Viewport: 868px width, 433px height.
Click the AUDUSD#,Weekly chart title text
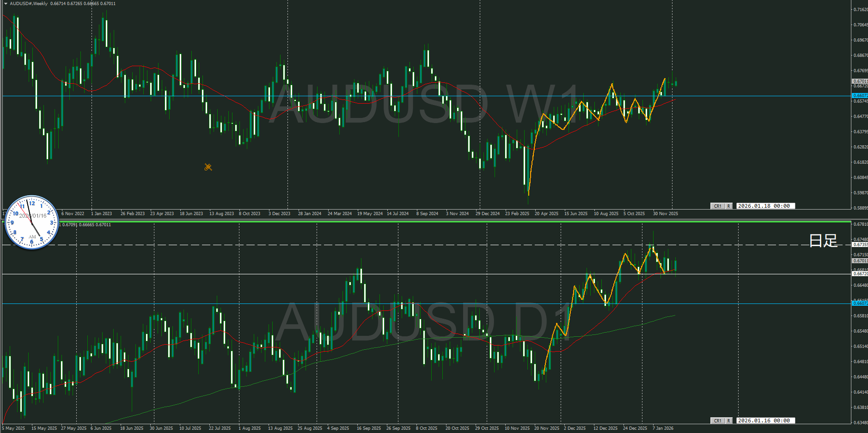29,4
